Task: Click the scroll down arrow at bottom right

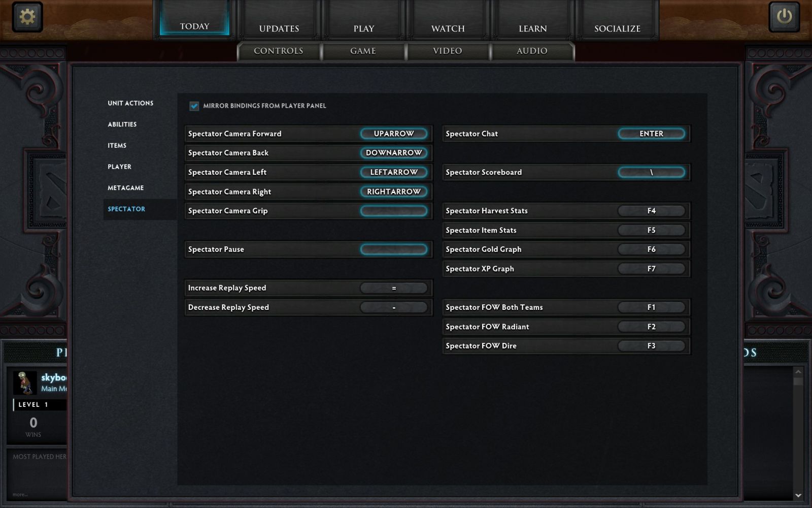Action: click(798, 495)
